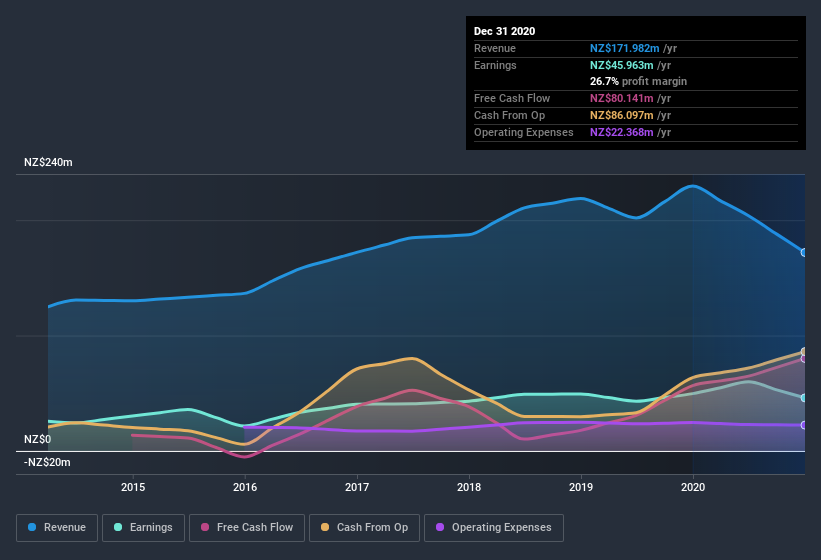Click the NZ$240m y-axis label
The height and width of the screenshot is (560, 821).
tap(49, 162)
